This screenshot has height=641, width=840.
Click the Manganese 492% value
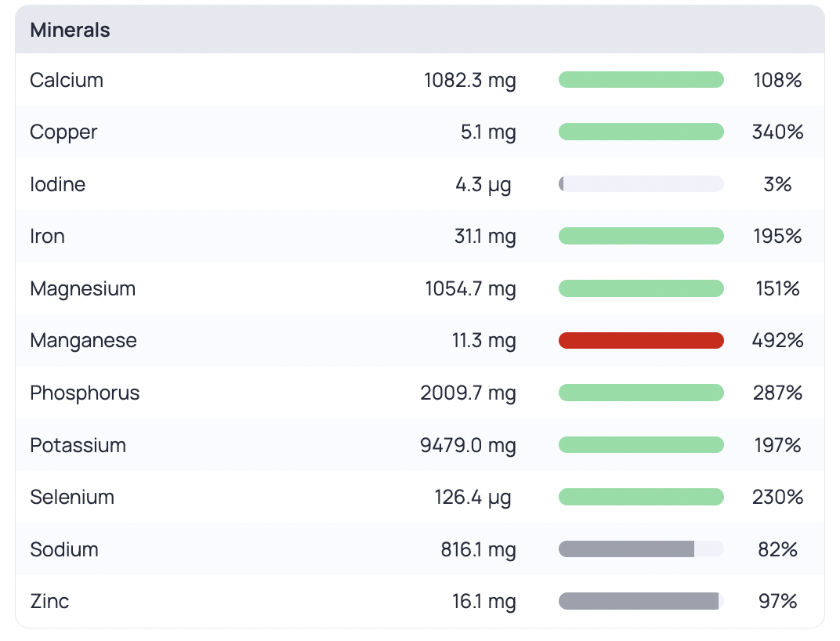click(x=777, y=340)
